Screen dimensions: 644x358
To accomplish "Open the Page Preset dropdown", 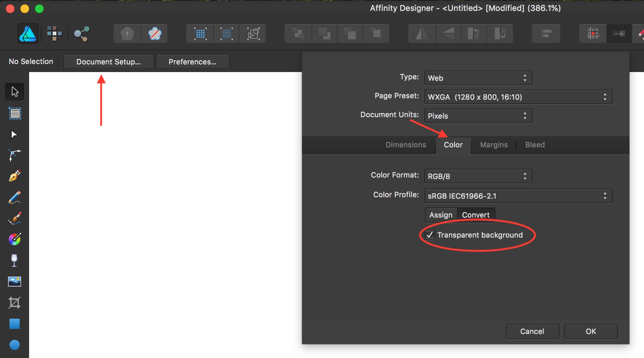I will click(517, 97).
